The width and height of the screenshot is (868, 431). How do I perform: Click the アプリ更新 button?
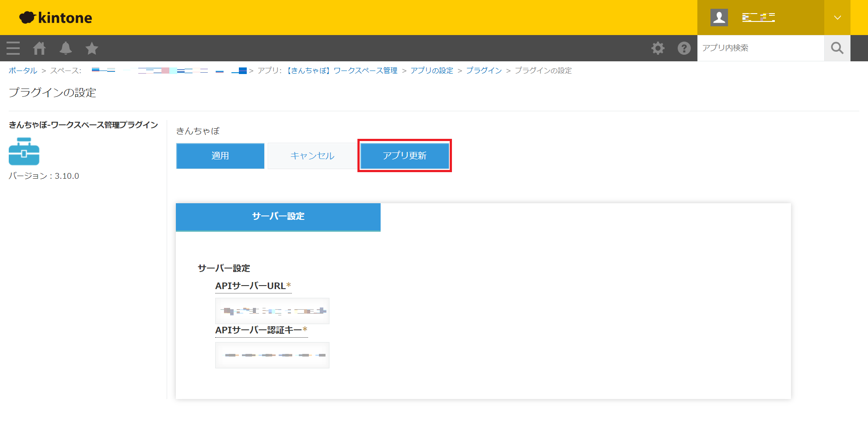404,156
